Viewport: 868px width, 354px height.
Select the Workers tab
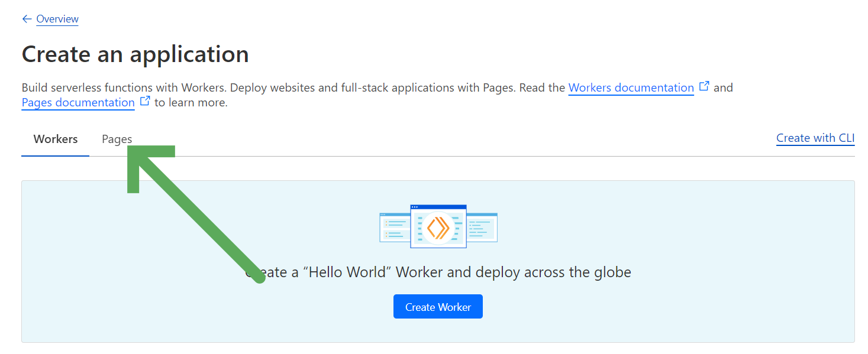[55, 139]
